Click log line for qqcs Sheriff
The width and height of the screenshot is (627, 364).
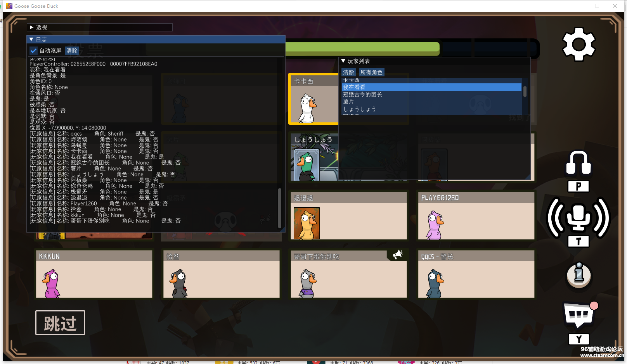coord(92,134)
